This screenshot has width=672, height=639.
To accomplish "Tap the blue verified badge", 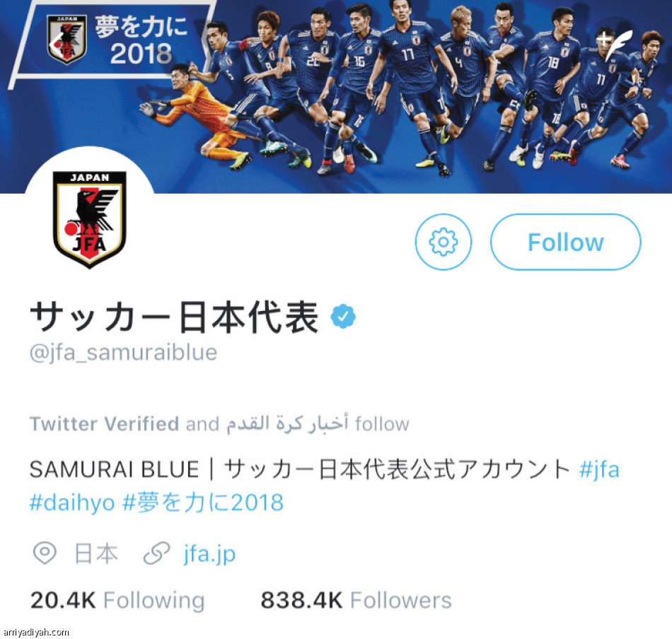I will click(x=343, y=317).
